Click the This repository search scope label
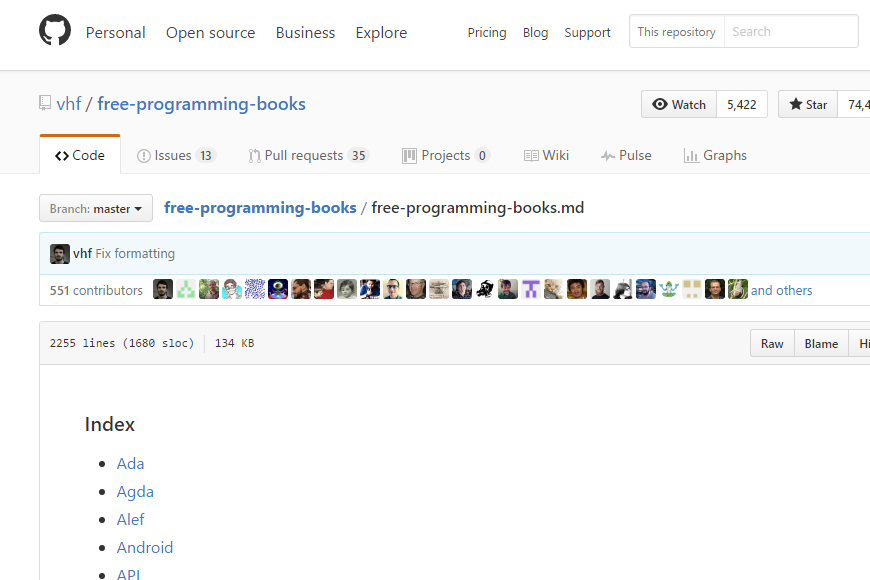The height and width of the screenshot is (580, 870). click(676, 32)
